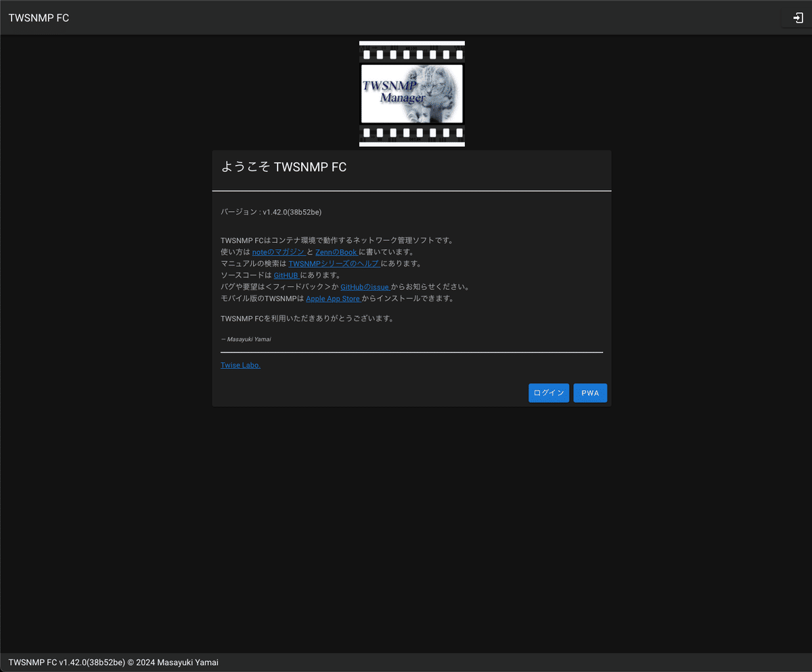Click the ようこそ TWSNMP FC heading

(284, 167)
